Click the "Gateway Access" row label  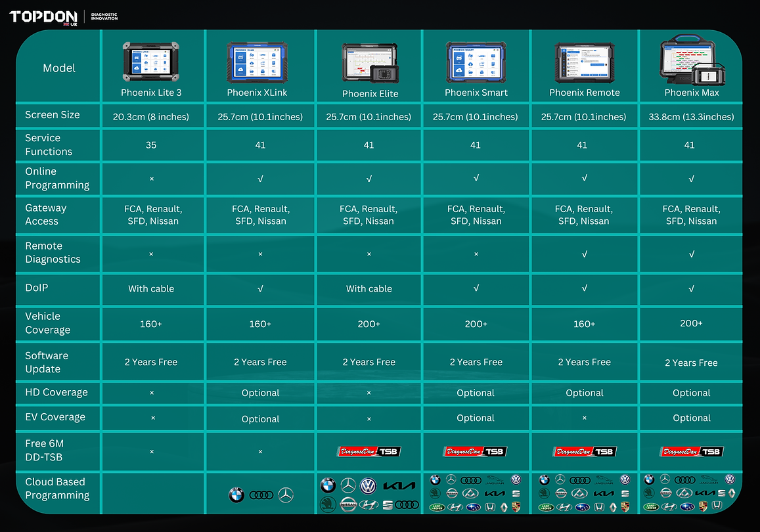(45, 215)
